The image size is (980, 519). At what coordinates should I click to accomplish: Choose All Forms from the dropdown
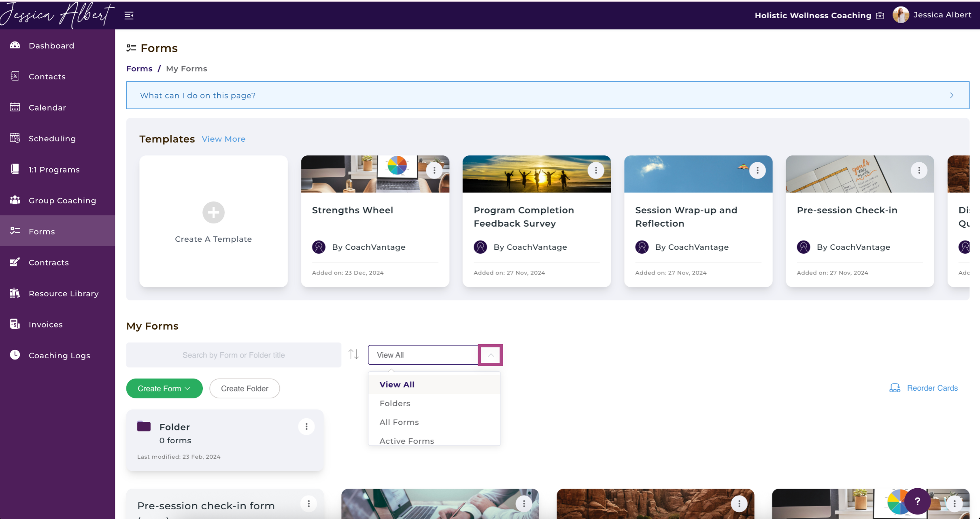pyautogui.click(x=434, y=422)
